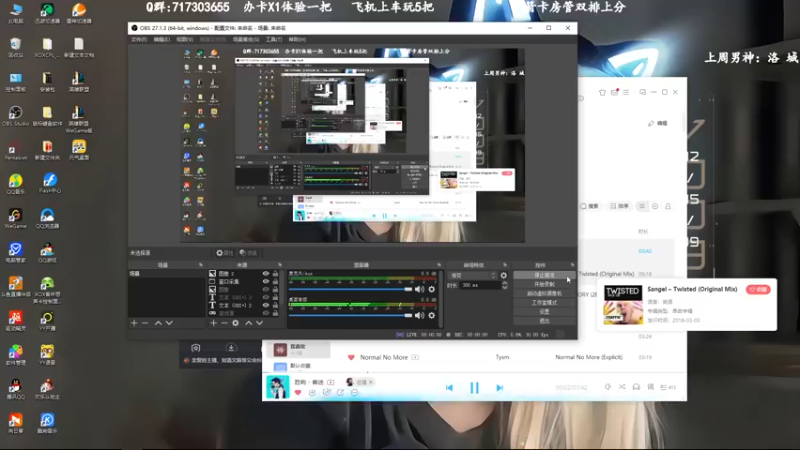Pop out the 混音器 dock panel

click(439, 265)
